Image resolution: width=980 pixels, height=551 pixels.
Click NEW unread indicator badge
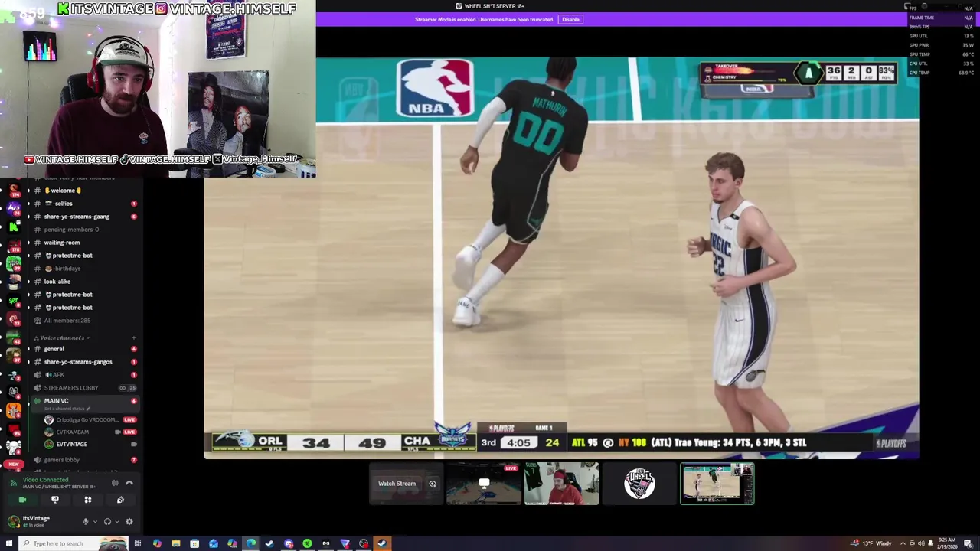14,465
